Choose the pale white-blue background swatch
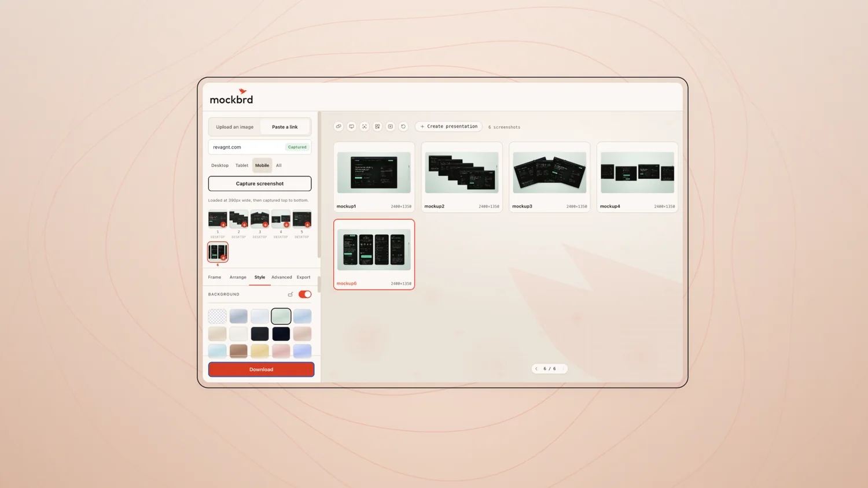Image resolution: width=868 pixels, height=488 pixels. tap(260, 316)
